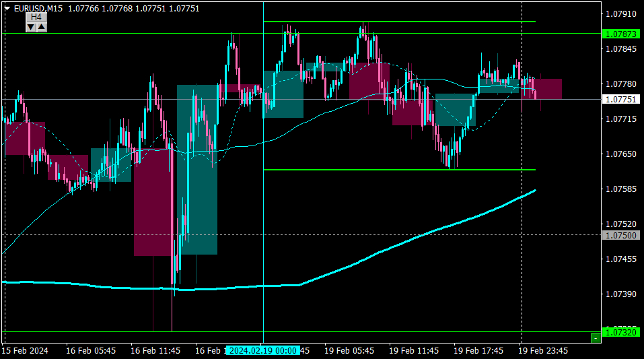Click the green minus button at bottom right
The width and height of the screenshot is (644, 359).
coord(595,337)
